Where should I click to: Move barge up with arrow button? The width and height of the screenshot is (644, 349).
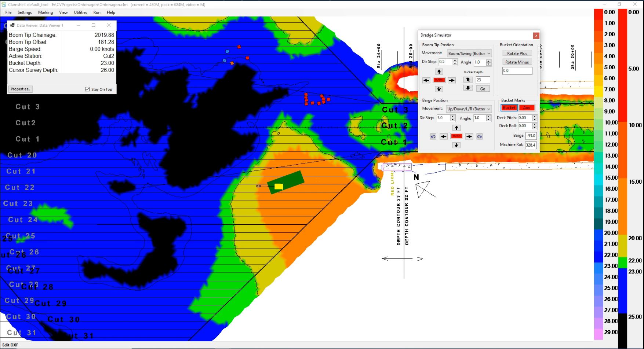tap(456, 128)
